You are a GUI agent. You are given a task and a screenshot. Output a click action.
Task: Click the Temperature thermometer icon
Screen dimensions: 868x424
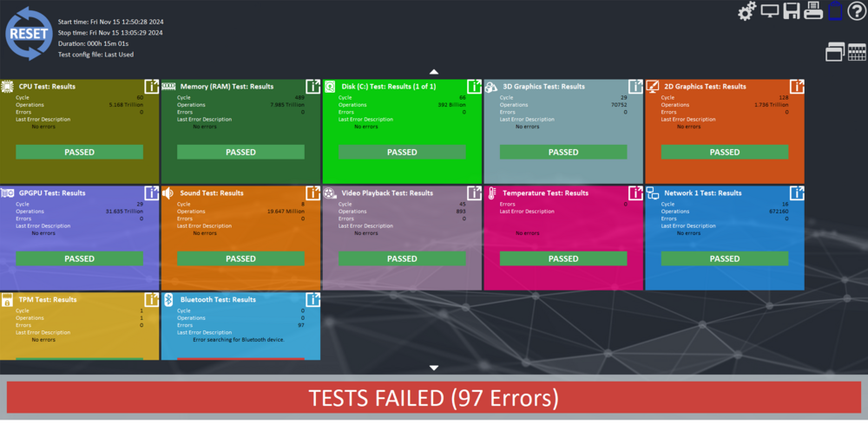[x=491, y=193]
